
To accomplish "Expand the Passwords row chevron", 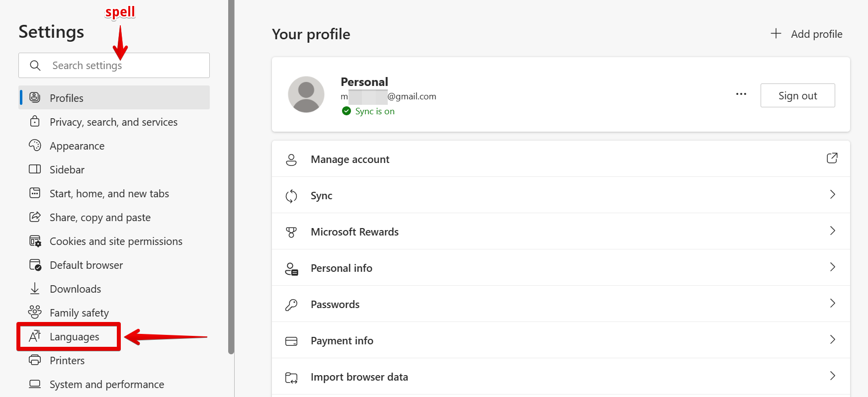I will tap(832, 304).
